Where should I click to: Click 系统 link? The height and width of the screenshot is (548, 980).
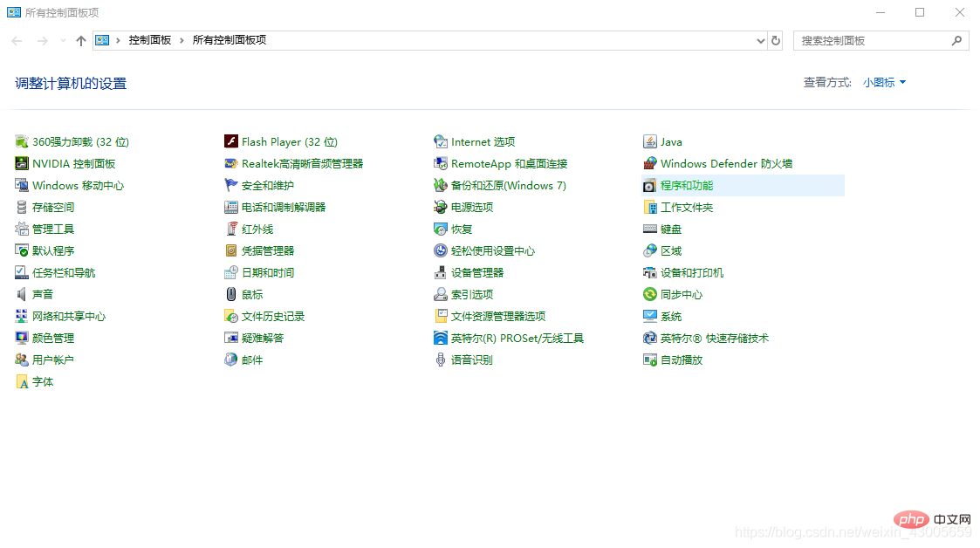click(x=671, y=316)
